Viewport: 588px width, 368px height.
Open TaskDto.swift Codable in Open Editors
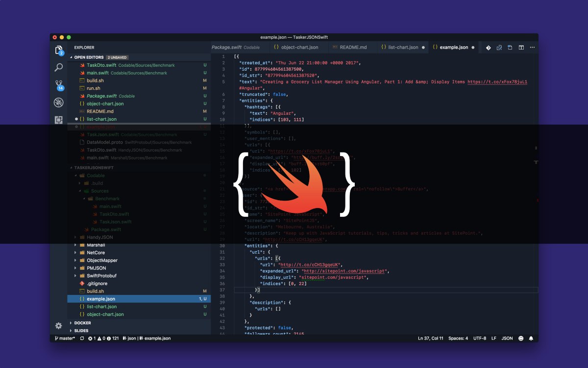click(x=139, y=65)
